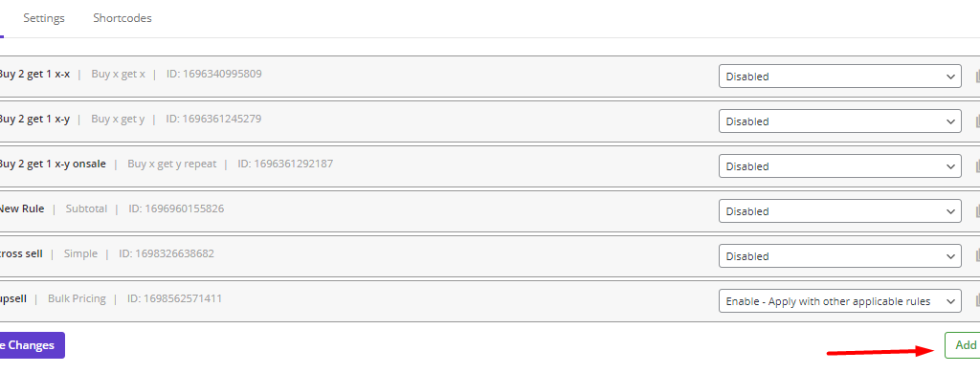The image size is (980, 373).
Task: Expand the upsell Bulk Pricing row
Action: tap(490, 301)
